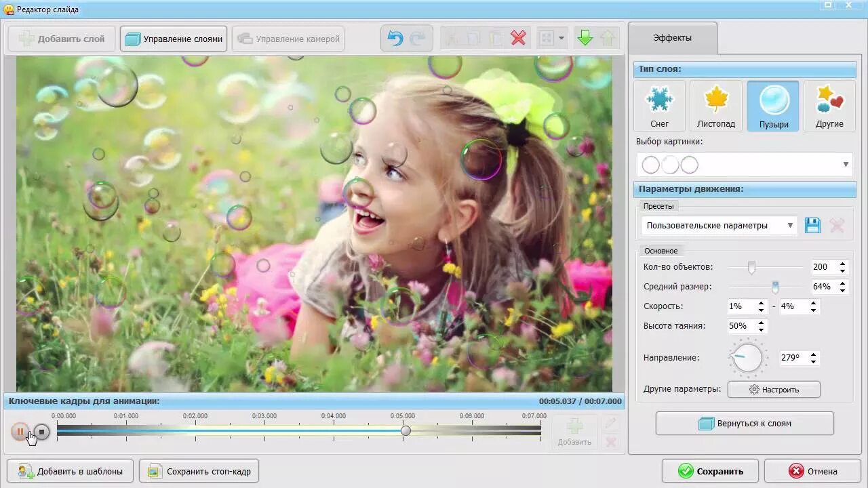Increase Средний размер with the up stepper
The image size is (868, 488).
click(x=843, y=283)
